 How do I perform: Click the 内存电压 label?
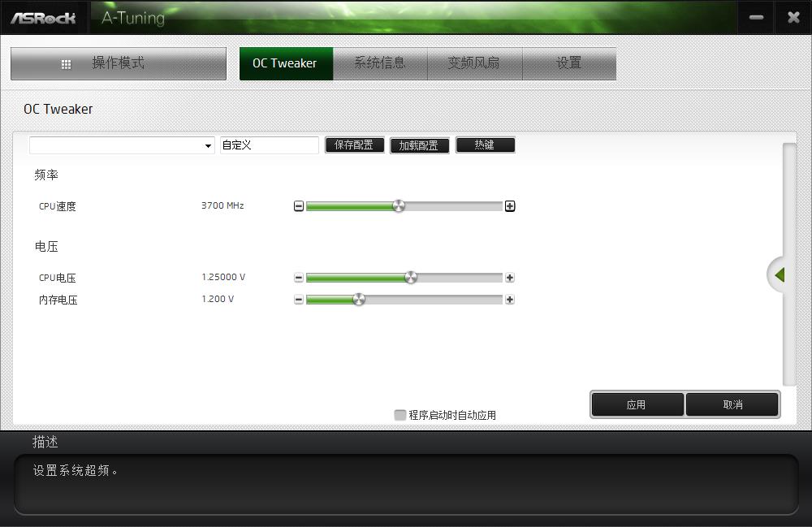[x=58, y=300]
